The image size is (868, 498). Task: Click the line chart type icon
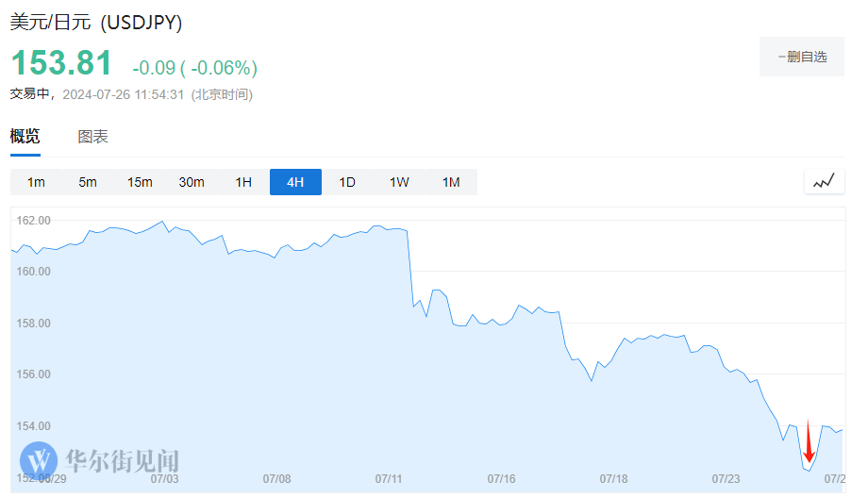(x=824, y=182)
